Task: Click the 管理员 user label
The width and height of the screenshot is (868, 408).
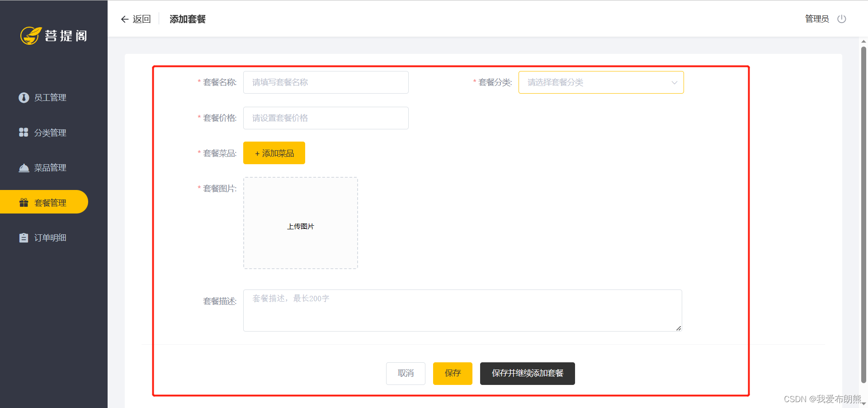Action: pos(817,19)
